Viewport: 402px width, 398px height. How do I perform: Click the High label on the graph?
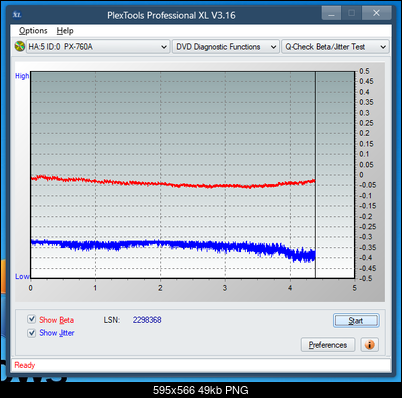coord(22,76)
